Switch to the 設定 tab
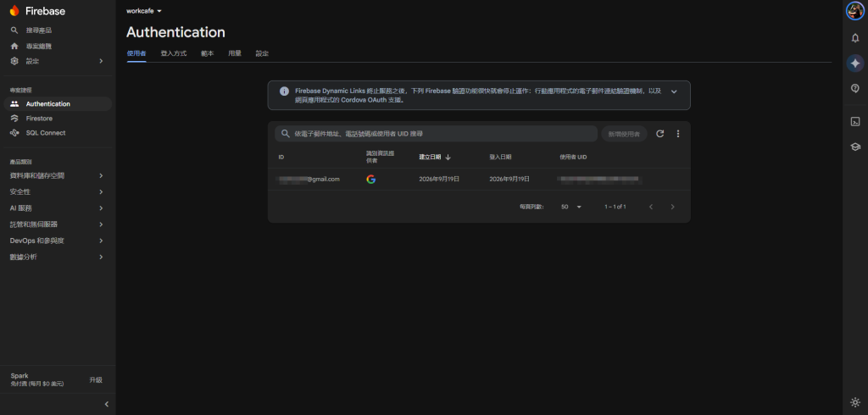Screen dimensions: 868x415 (262, 53)
